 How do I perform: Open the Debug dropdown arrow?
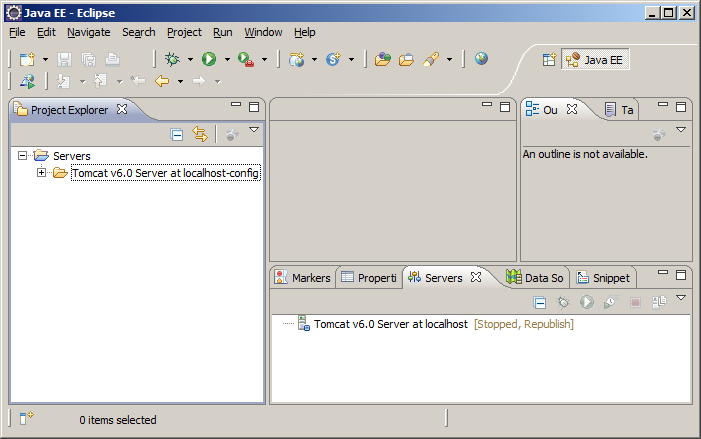pyautogui.click(x=190, y=59)
